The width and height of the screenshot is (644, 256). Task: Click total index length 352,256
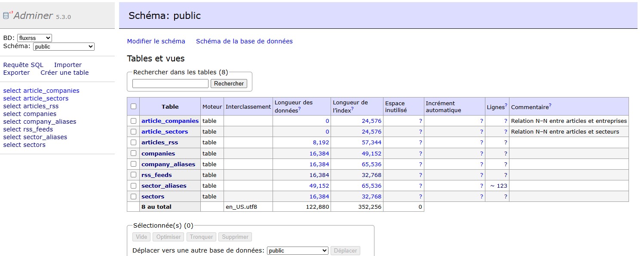[x=370, y=207]
